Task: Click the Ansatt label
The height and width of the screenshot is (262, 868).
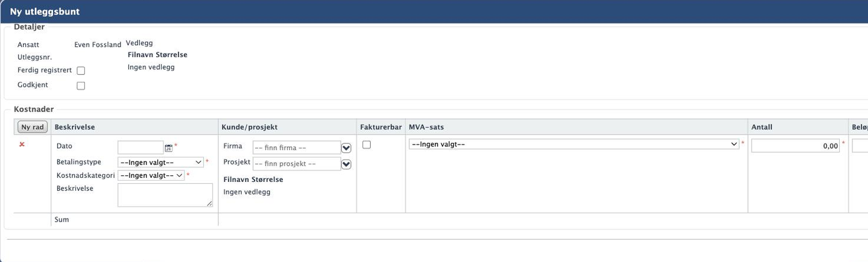Action: click(x=28, y=45)
